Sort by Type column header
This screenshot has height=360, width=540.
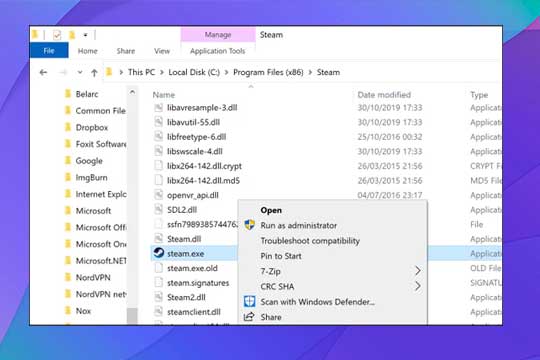click(479, 95)
